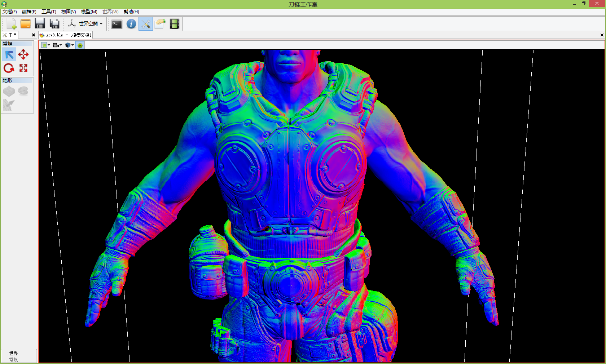The height and width of the screenshot is (364, 606).
Task: Select the red move tool
Action: click(x=23, y=55)
